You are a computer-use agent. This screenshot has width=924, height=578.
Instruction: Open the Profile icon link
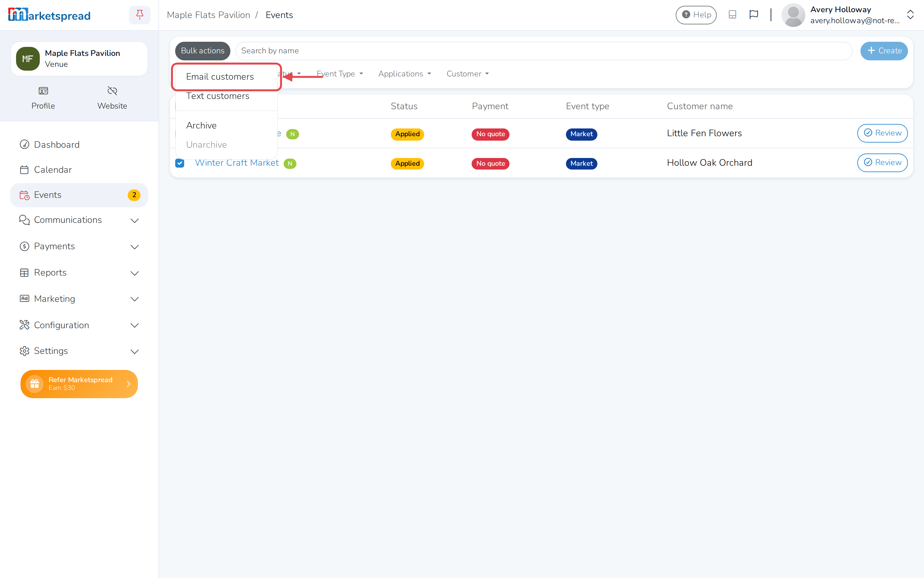click(x=43, y=98)
